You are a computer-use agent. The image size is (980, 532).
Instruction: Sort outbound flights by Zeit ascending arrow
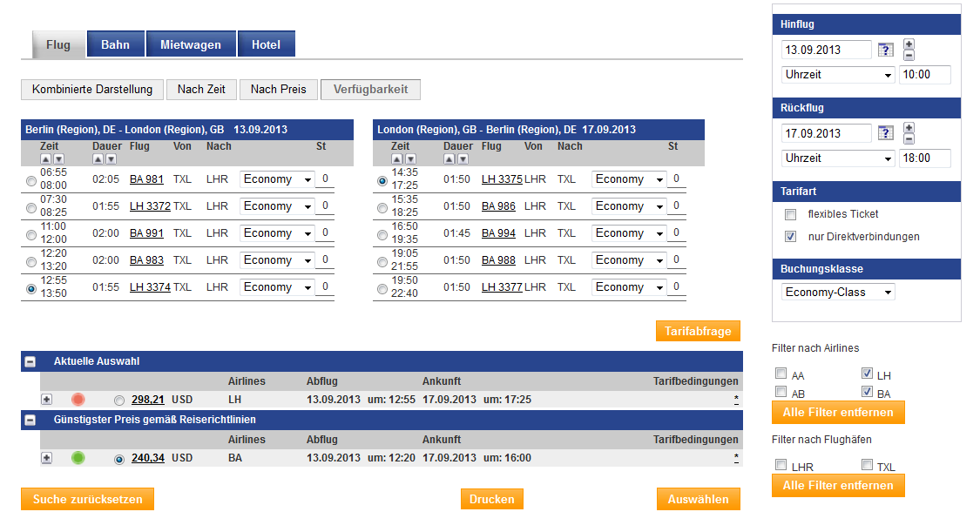click(x=47, y=159)
